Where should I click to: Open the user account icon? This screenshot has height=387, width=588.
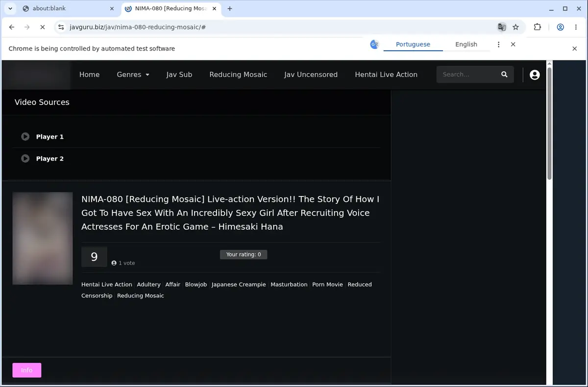535,74
